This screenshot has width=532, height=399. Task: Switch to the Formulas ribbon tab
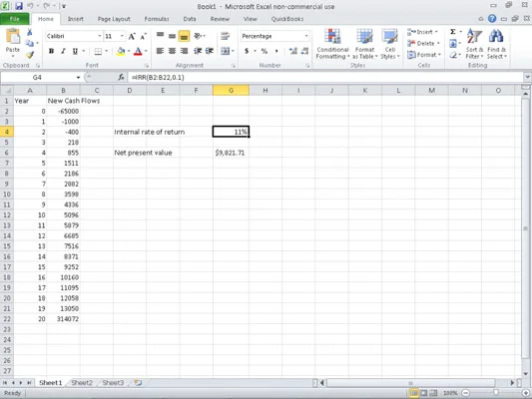[x=157, y=19]
